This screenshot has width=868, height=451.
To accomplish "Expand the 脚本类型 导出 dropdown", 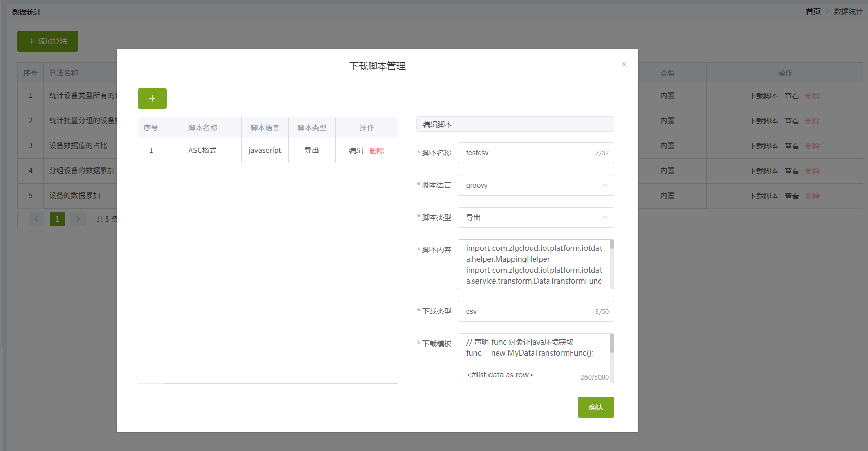I will point(535,217).
